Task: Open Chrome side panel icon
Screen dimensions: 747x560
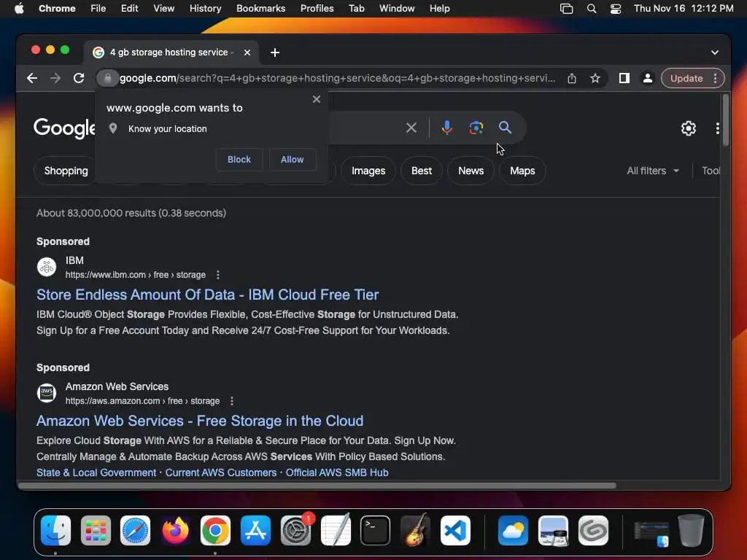Action: tap(624, 78)
